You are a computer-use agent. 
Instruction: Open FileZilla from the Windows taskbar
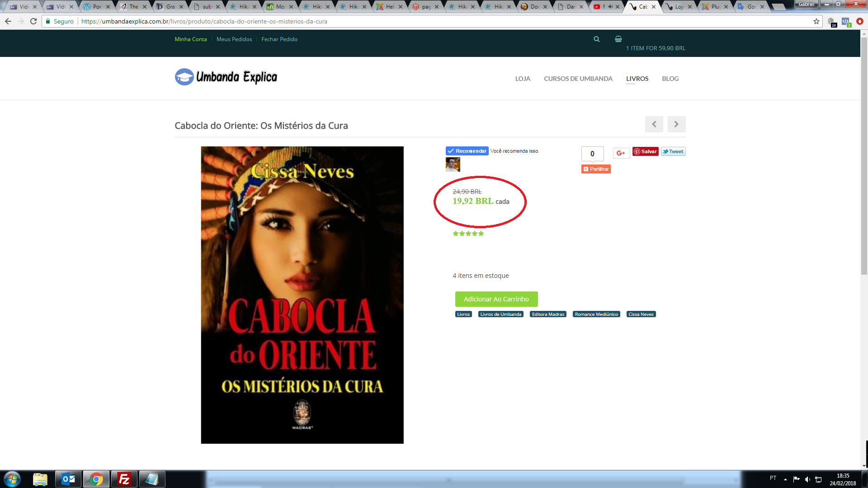tap(124, 479)
